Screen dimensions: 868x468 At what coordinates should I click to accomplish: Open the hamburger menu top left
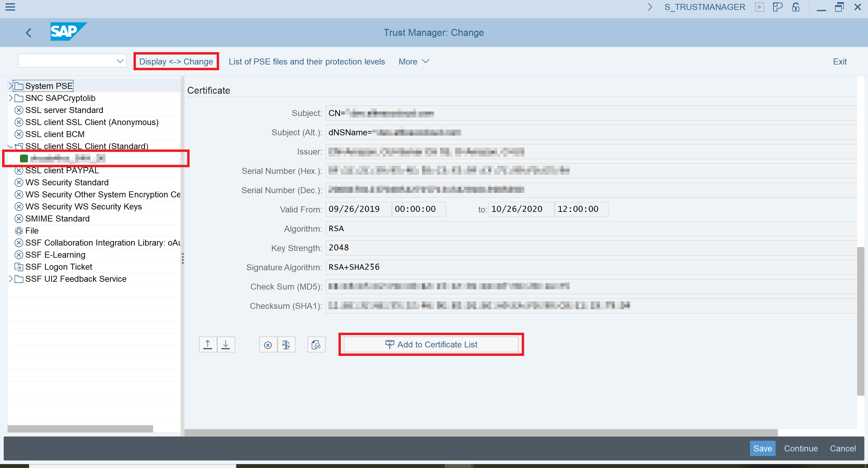click(10, 7)
